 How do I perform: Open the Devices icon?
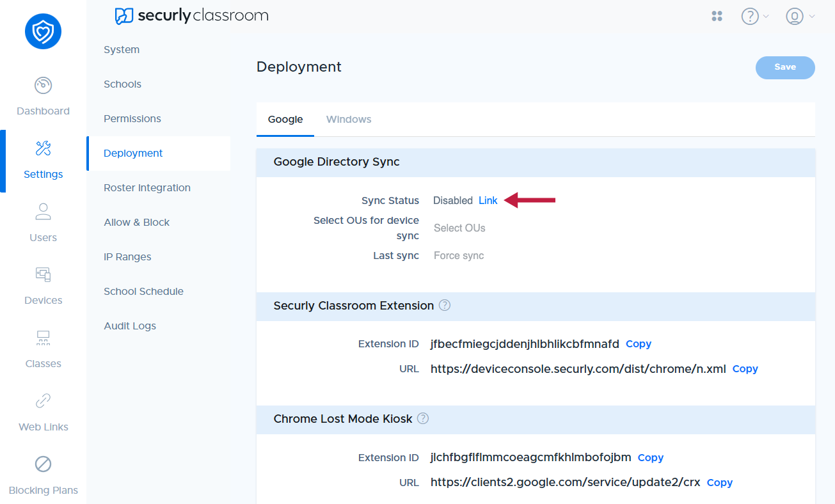[x=43, y=274]
